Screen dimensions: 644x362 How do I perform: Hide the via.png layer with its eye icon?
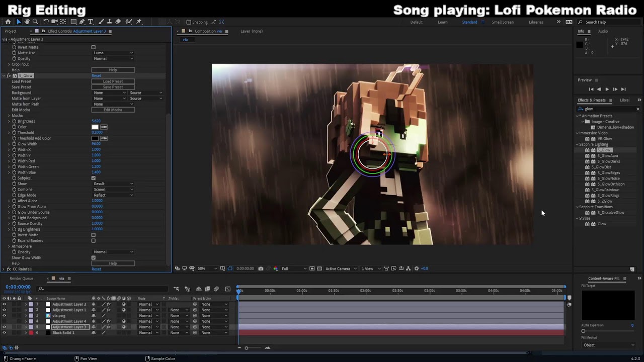5,316
